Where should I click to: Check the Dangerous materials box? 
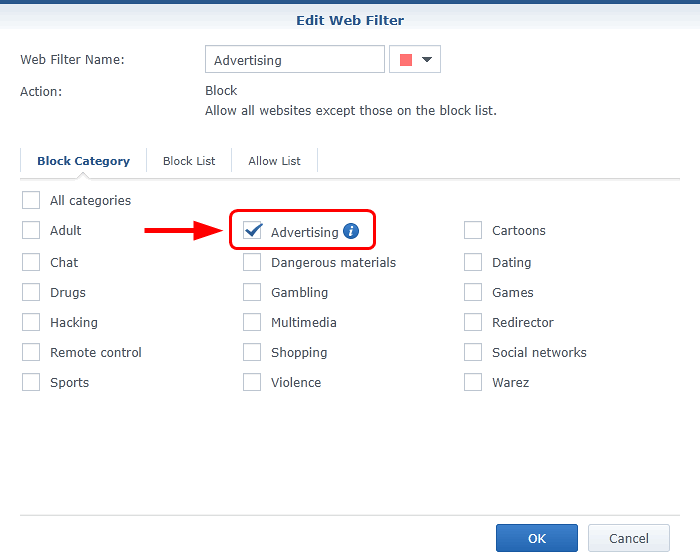252,263
